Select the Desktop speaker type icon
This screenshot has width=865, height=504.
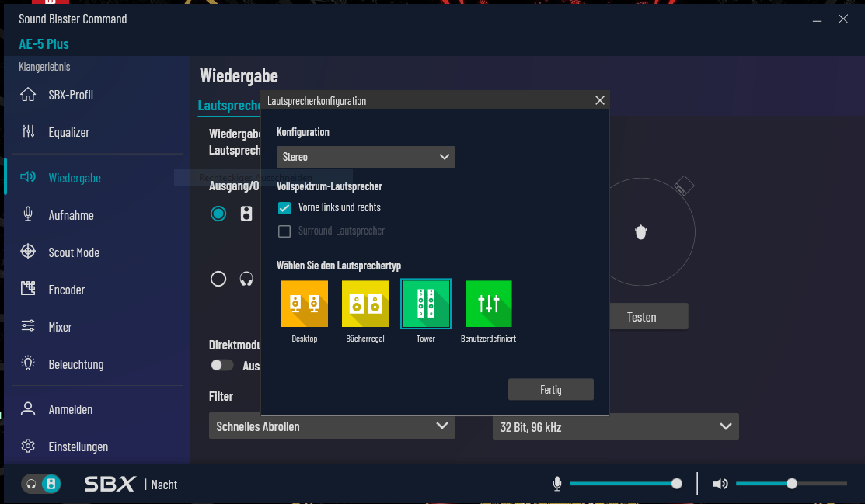pos(305,304)
